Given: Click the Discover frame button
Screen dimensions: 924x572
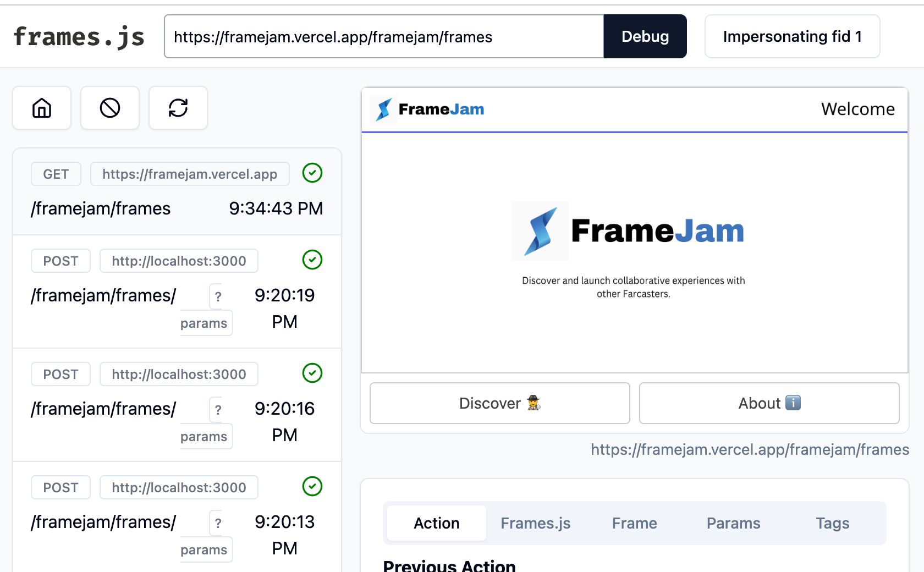Looking at the screenshot, I should pyautogui.click(x=500, y=403).
